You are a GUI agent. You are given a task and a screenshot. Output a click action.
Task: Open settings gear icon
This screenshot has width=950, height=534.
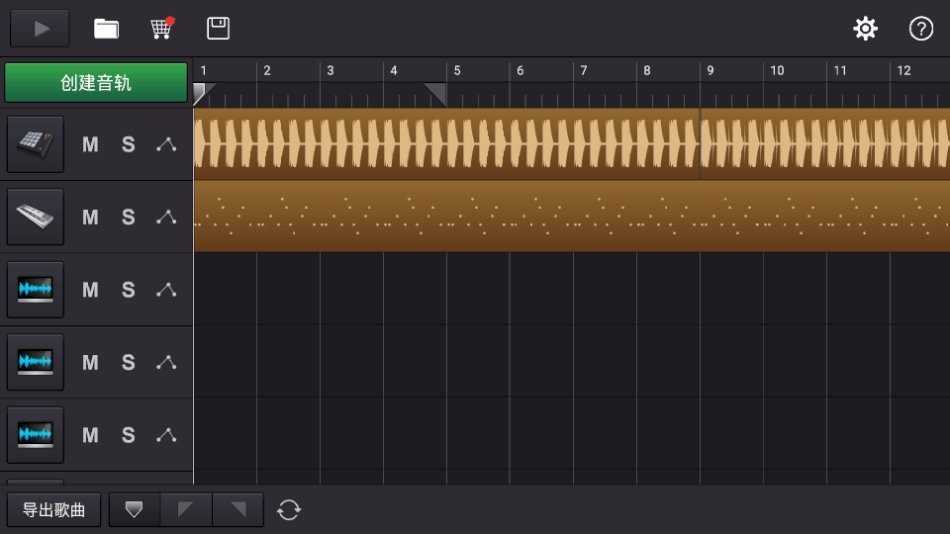click(x=865, y=28)
